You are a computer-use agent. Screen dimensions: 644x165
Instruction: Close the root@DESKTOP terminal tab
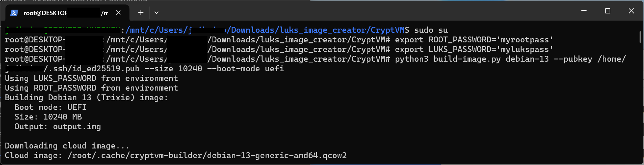118,13
